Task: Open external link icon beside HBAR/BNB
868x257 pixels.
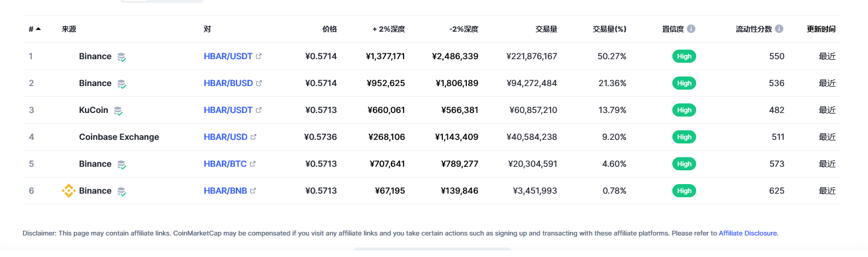Action: pyautogui.click(x=253, y=191)
